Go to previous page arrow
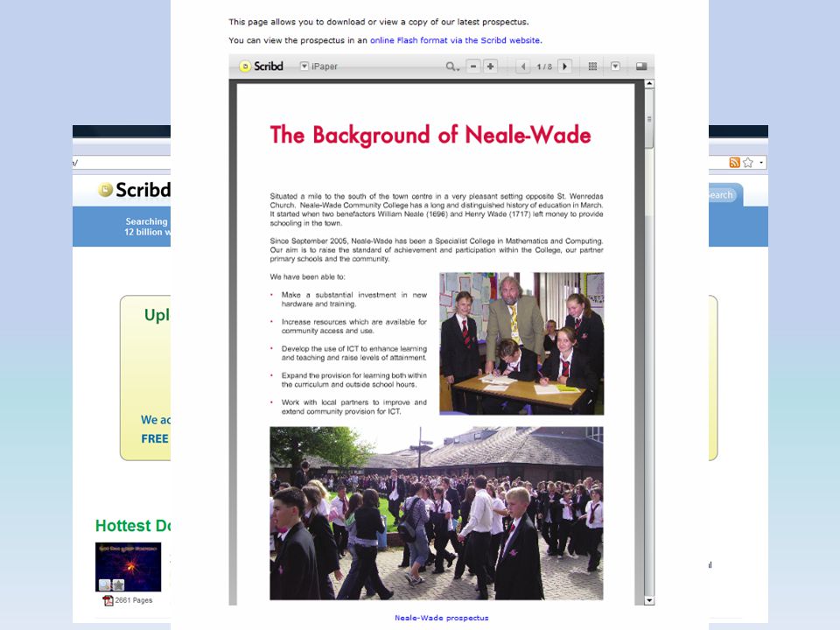Image resolution: width=840 pixels, height=630 pixels. point(523,66)
